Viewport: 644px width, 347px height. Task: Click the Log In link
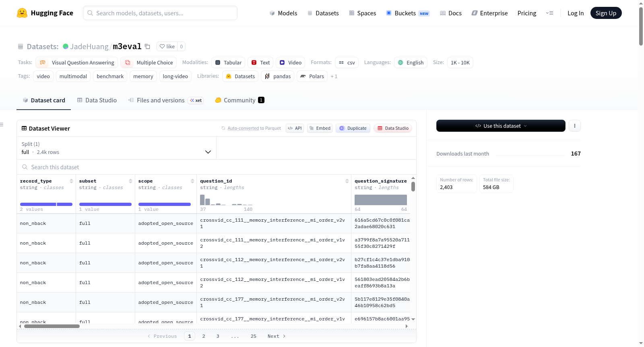[x=576, y=13]
